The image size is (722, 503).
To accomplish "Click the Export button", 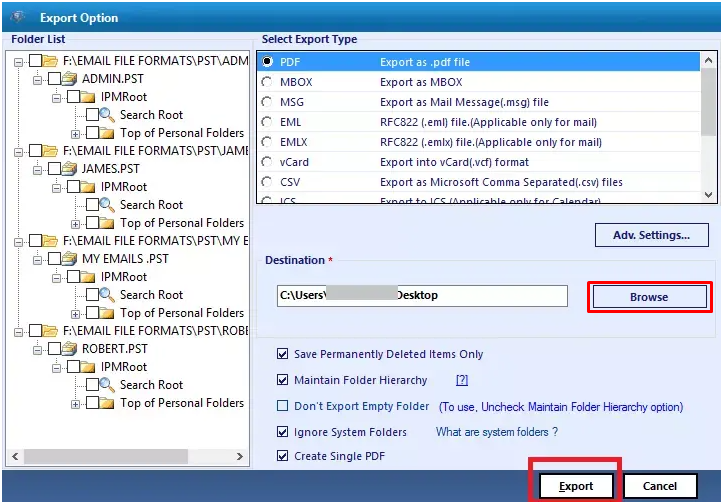I will [x=576, y=486].
